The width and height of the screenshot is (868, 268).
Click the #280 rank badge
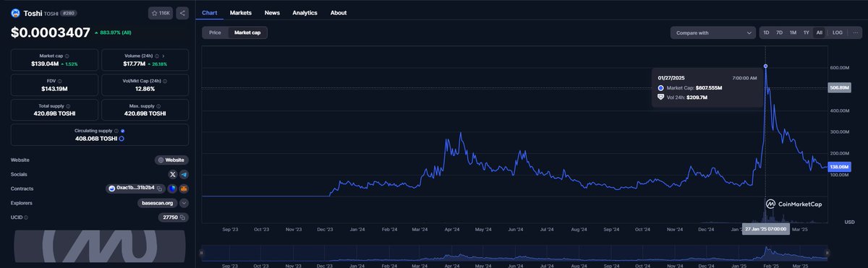coord(69,13)
